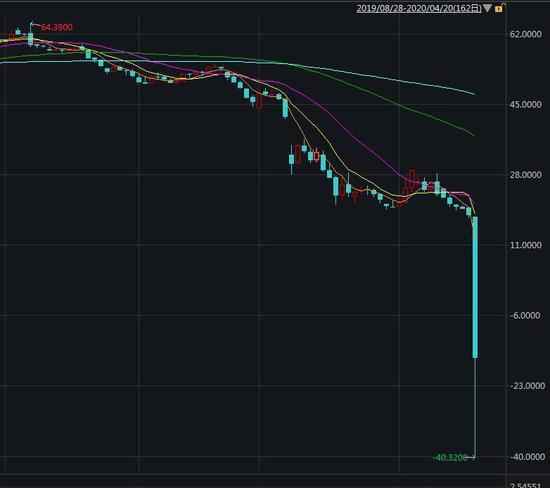This screenshot has width=550, height=488.
Task: Click the yellow lock icon beside date range
Action: click(x=499, y=8)
